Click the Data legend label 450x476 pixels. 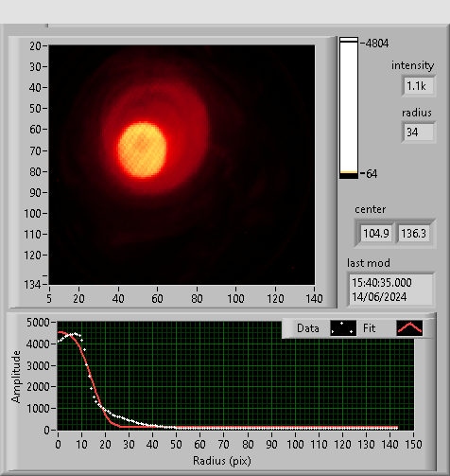(308, 328)
